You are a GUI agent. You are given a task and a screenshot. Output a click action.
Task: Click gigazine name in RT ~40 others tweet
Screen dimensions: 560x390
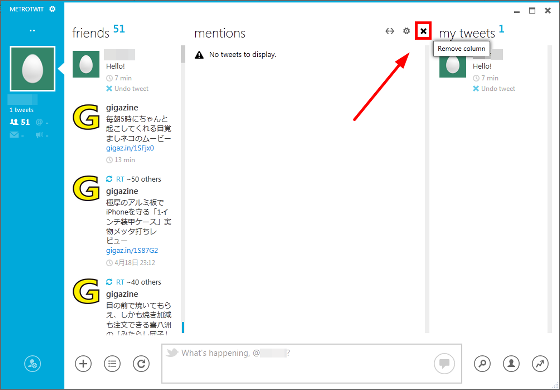122,294
